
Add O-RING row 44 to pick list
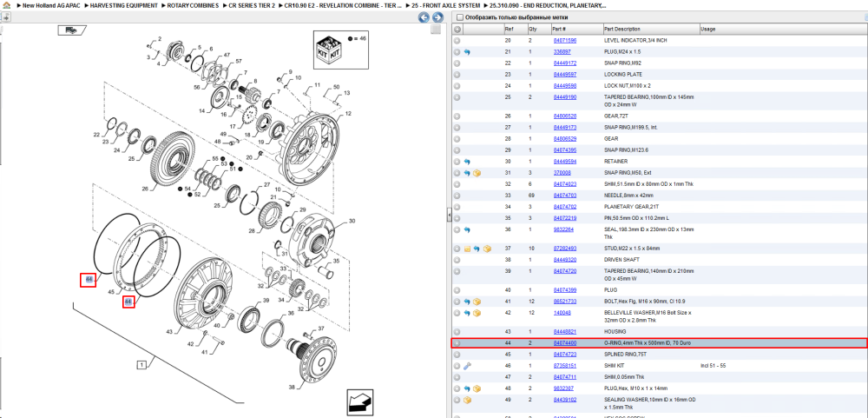click(x=457, y=343)
